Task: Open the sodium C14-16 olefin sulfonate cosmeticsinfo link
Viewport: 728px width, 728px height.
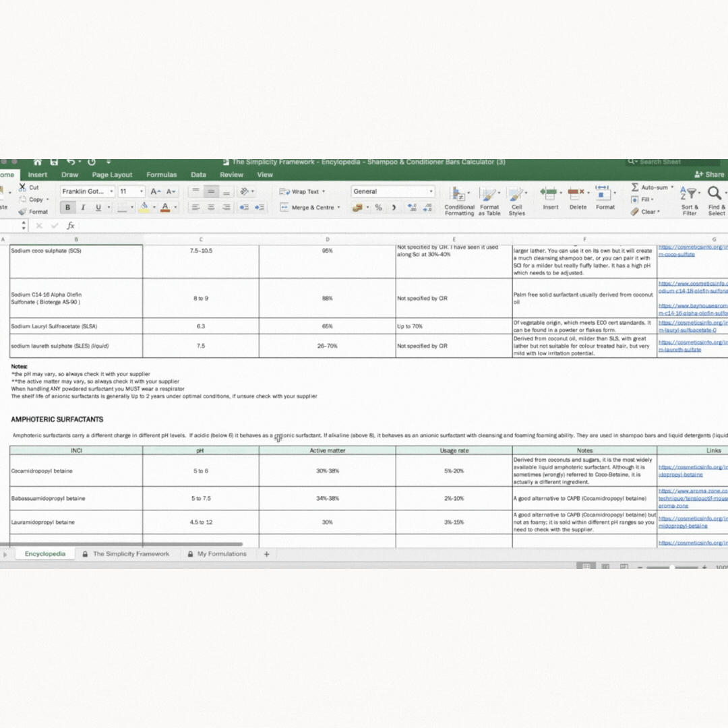Action: (x=693, y=287)
